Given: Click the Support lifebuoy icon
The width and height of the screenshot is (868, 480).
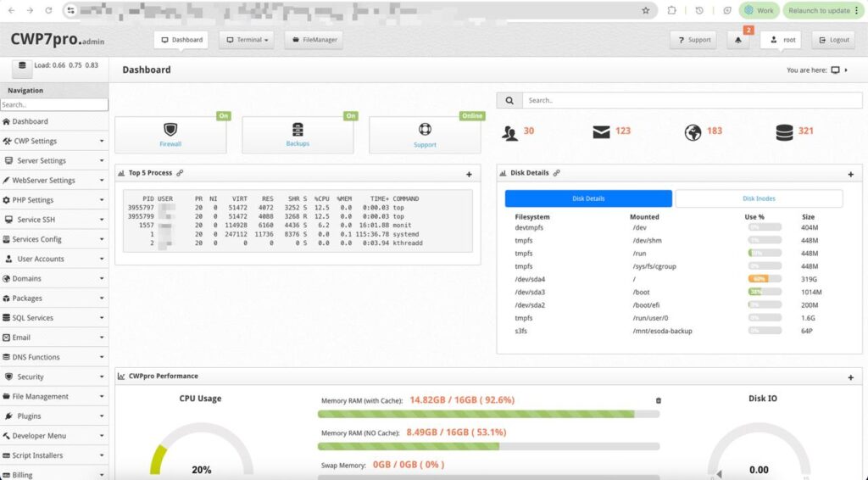Looking at the screenshot, I should click(425, 130).
